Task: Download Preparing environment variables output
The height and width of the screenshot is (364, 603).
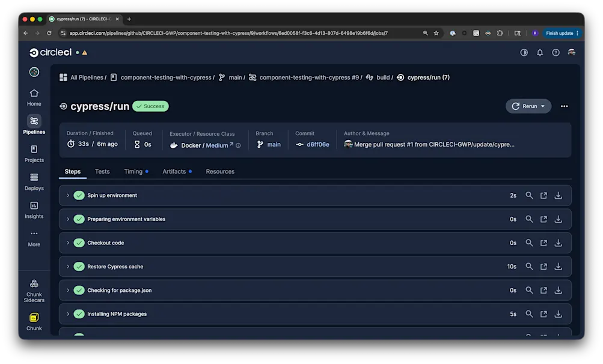Action: pyautogui.click(x=558, y=219)
